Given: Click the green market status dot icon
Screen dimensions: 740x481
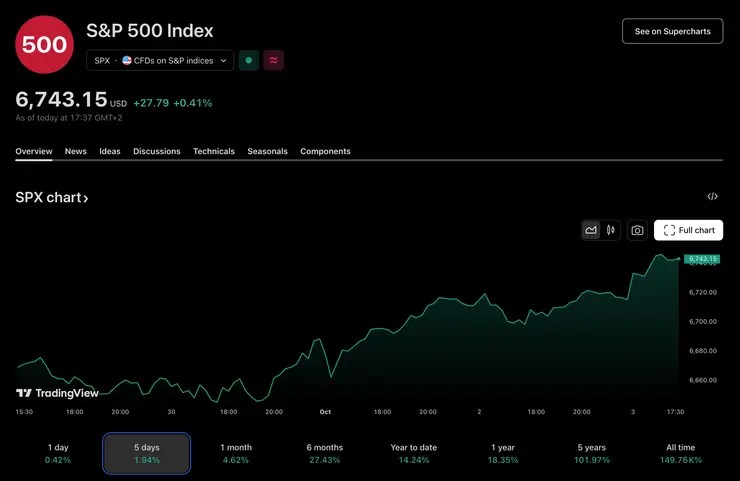Looking at the screenshot, I should click(249, 61).
